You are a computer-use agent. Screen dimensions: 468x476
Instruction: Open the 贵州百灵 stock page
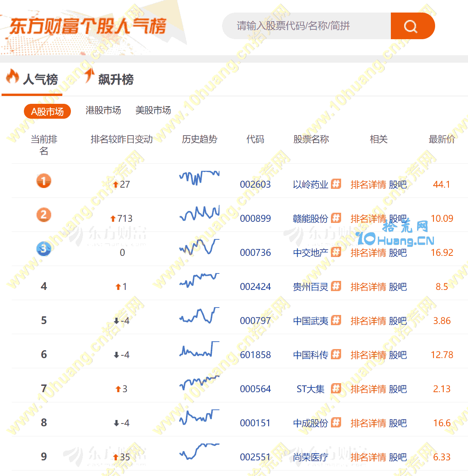[x=311, y=287]
